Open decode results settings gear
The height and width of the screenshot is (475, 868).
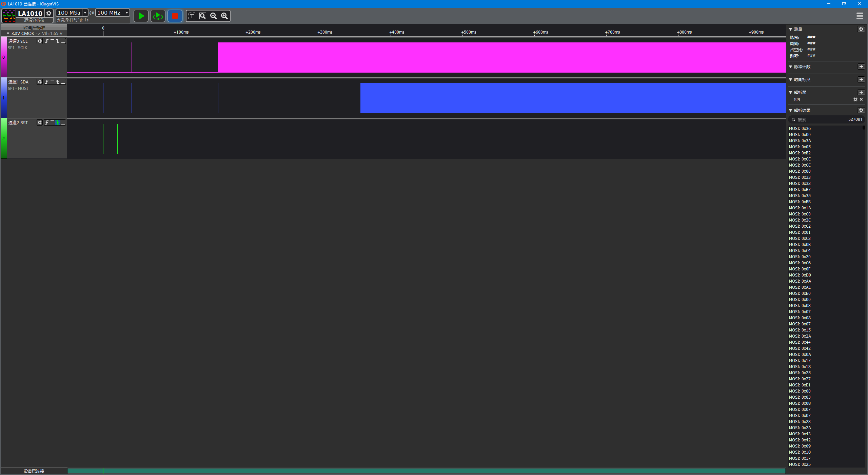click(x=861, y=110)
